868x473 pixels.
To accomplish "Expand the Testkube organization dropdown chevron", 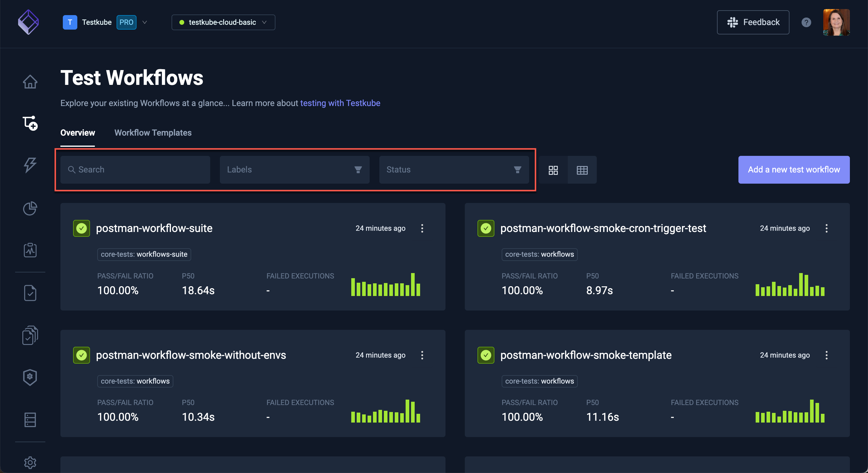I will [145, 22].
